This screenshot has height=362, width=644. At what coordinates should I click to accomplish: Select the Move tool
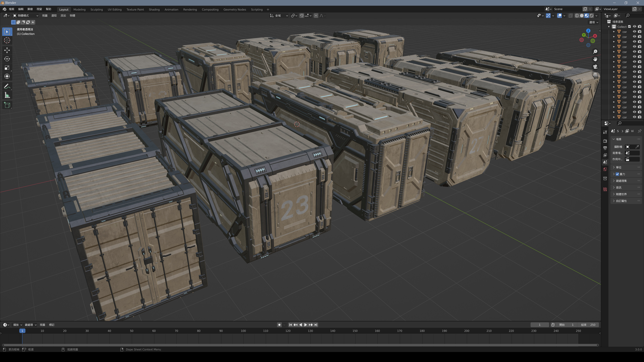click(7, 50)
